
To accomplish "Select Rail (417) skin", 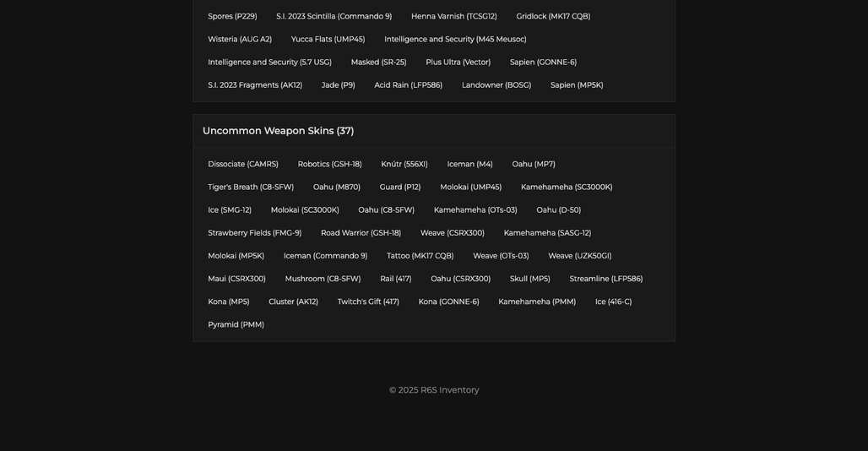I will (395, 279).
